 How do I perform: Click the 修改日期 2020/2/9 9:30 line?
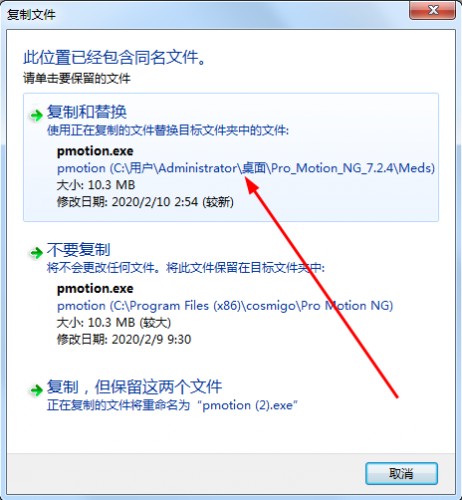pos(124,340)
